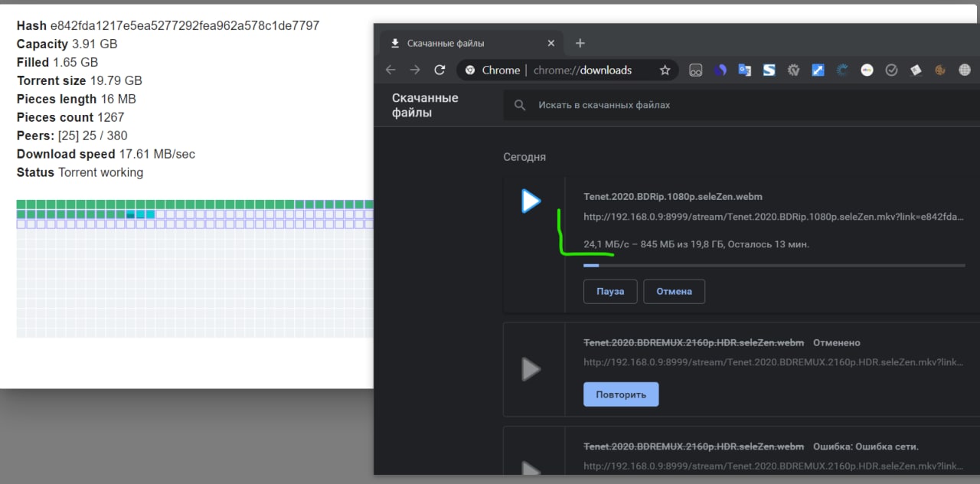The image size is (980, 484).
Task: Open the white round eBay extension icon
Action: coord(867,70)
